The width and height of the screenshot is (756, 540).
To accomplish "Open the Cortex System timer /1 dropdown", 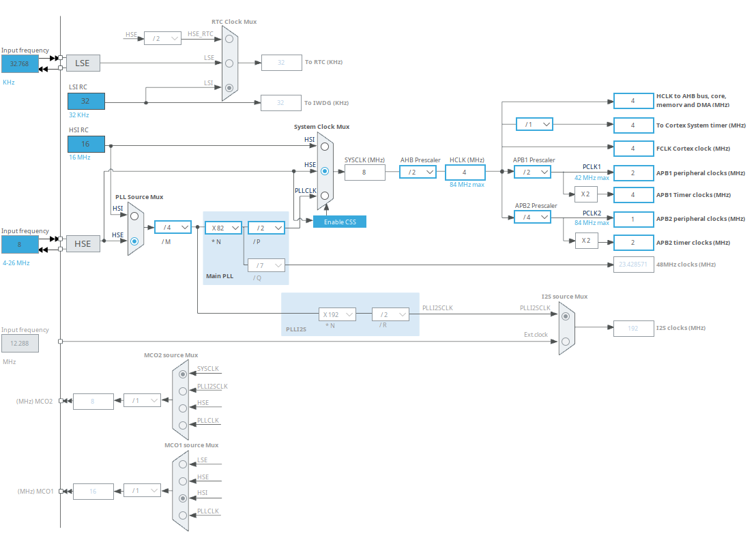I will click(535, 124).
